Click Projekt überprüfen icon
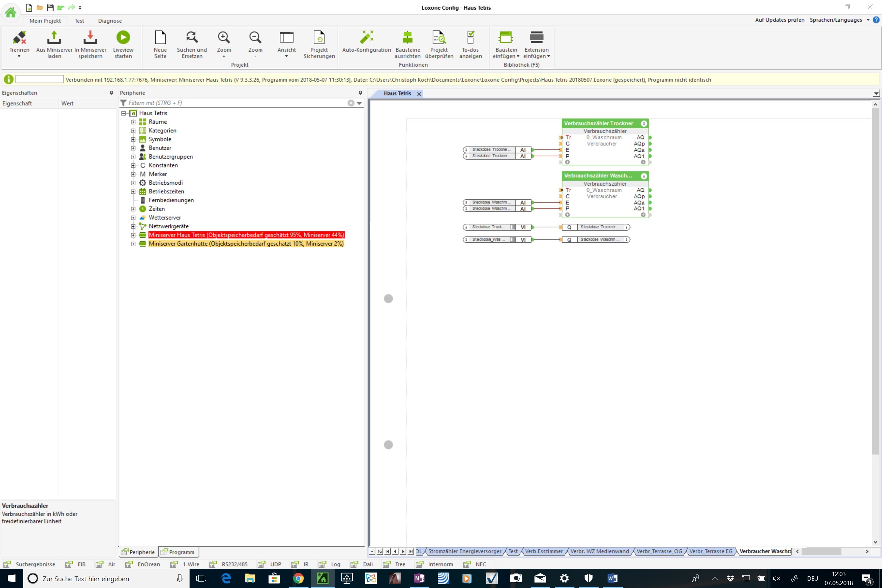This screenshot has width=882, height=588. pyautogui.click(x=439, y=37)
